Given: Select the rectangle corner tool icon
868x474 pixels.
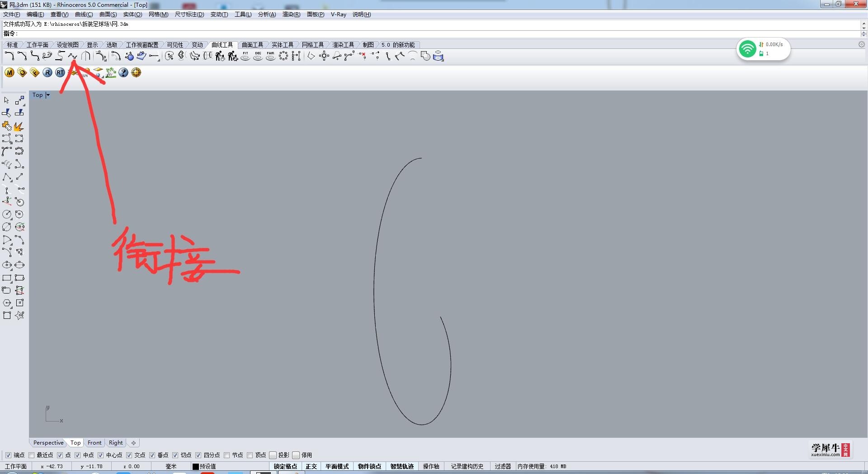Looking at the screenshot, I should tap(7, 278).
